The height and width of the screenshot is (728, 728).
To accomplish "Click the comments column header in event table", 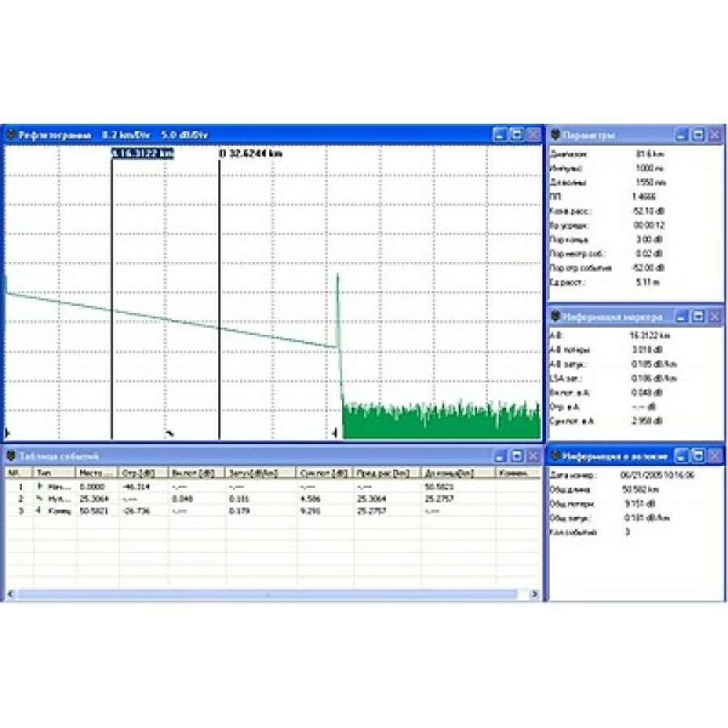I will pyautogui.click(x=518, y=472).
